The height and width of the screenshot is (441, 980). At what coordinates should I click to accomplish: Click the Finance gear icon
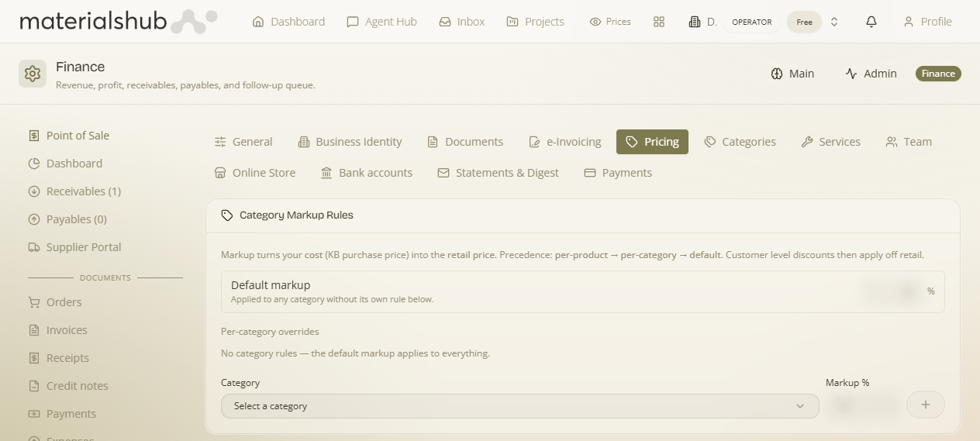click(x=33, y=74)
